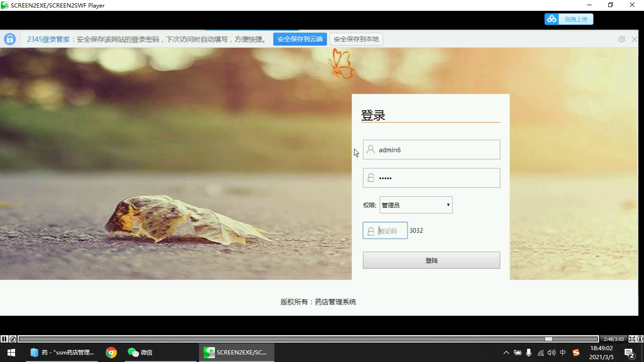Click the battery tray icon
The width and height of the screenshot is (644, 362).
[518, 353]
